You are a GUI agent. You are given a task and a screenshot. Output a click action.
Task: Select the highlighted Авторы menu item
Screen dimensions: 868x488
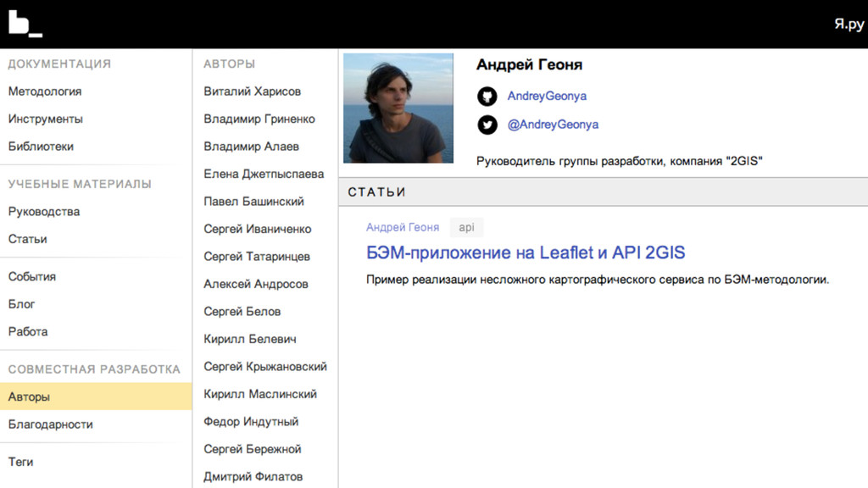[x=96, y=396]
